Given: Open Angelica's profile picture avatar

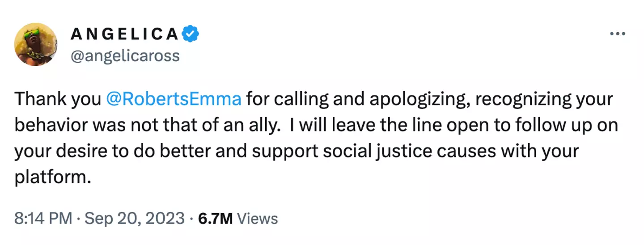Looking at the screenshot, I should click(x=36, y=44).
